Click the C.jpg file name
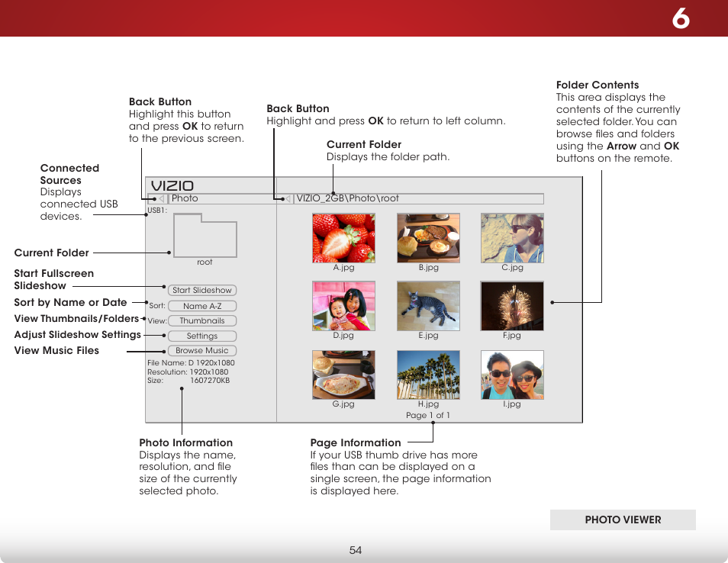 coord(512,267)
